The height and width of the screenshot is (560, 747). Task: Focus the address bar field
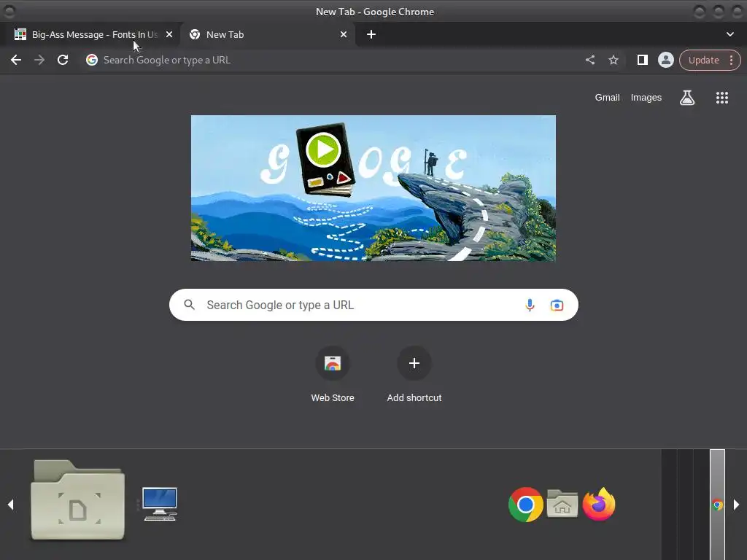point(333,60)
